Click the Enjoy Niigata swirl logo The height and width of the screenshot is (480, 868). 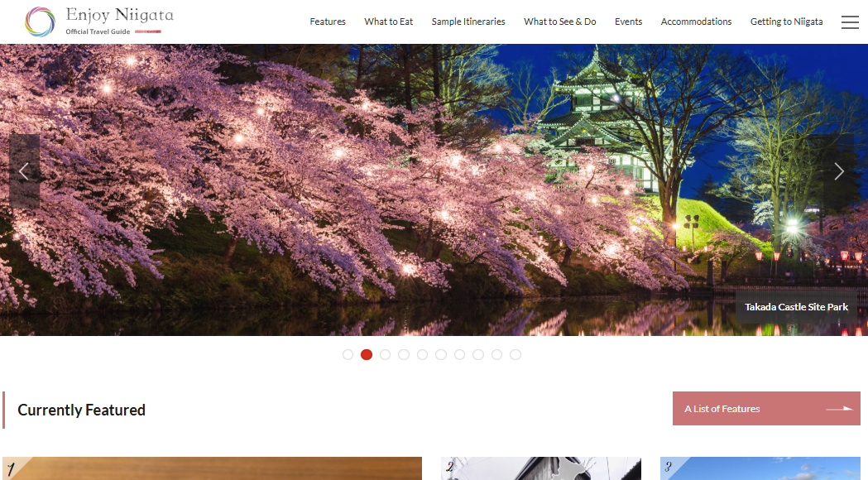40,22
